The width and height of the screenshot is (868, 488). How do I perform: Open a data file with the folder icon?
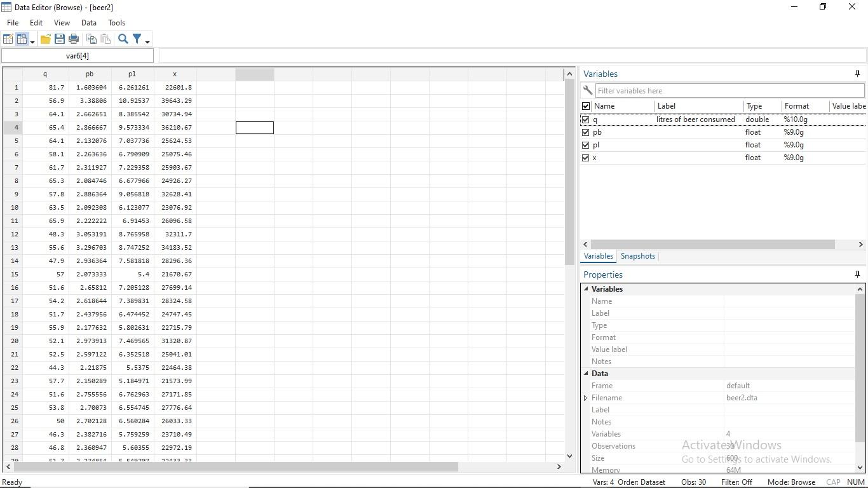click(x=45, y=39)
